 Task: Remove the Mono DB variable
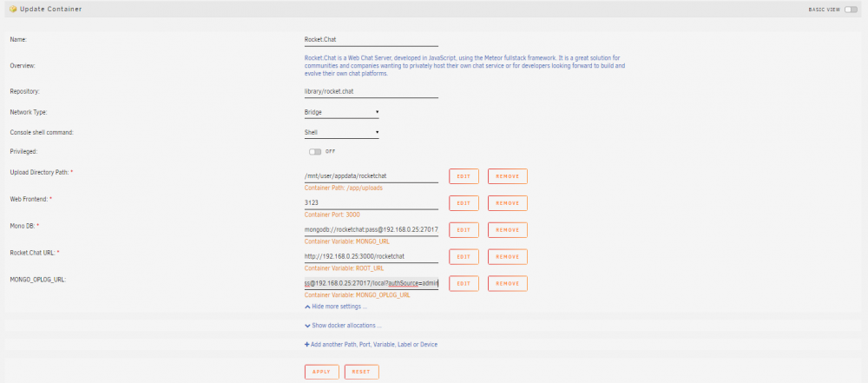pos(508,229)
